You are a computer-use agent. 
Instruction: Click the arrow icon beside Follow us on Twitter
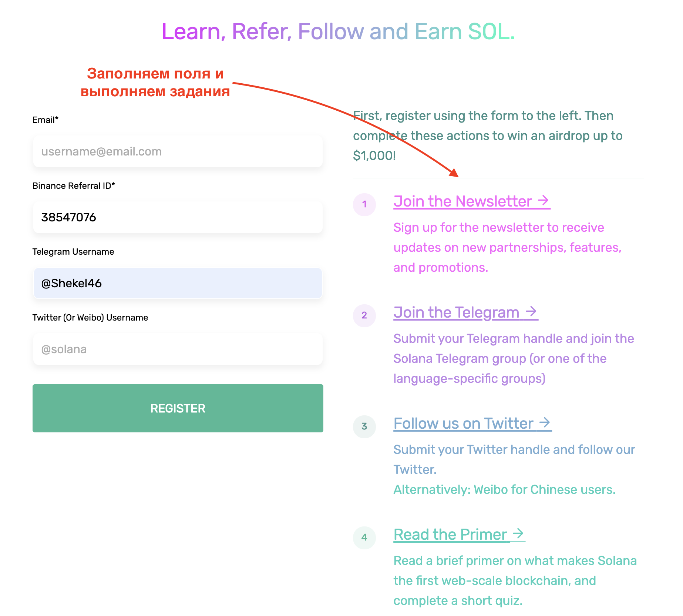click(545, 423)
